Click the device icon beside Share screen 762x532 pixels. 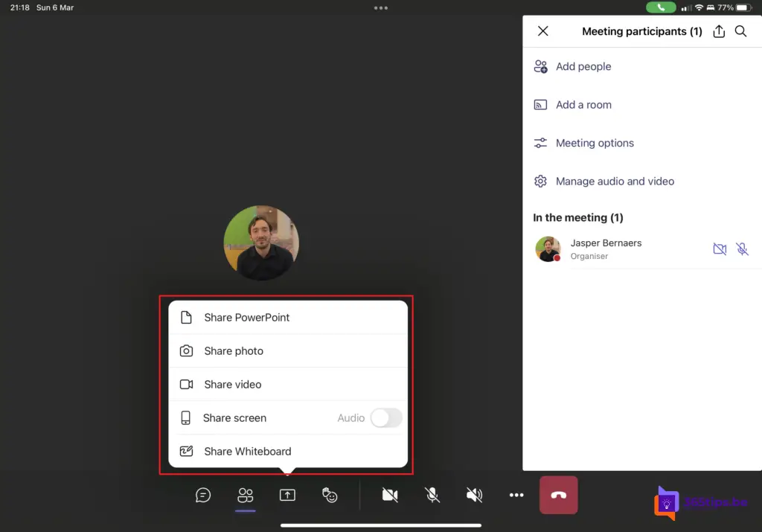click(x=185, y=418)
